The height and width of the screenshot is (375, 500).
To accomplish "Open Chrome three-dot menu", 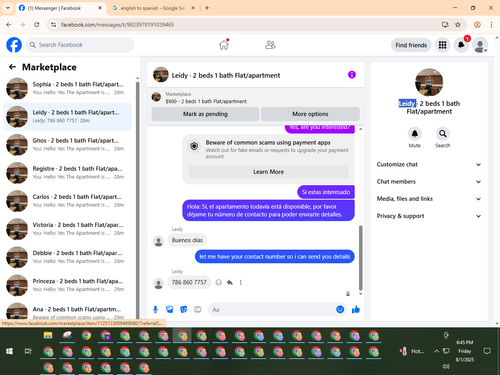I will point(491,24).
